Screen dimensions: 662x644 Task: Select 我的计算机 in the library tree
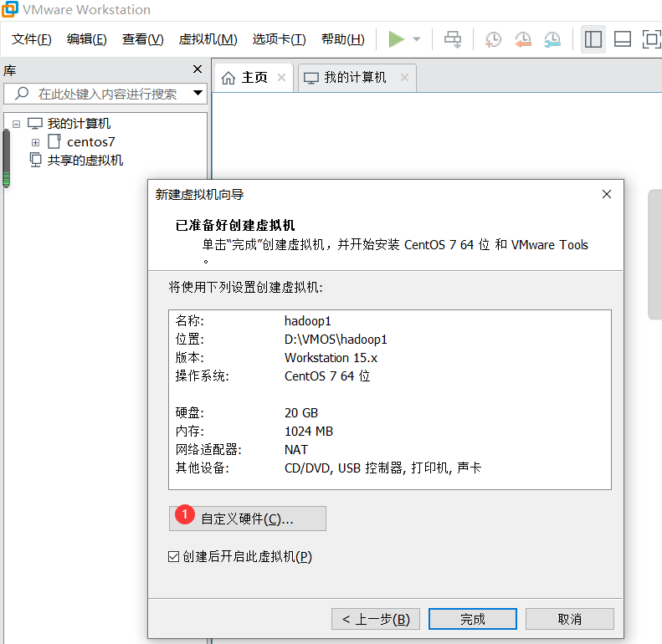[79, 124]
